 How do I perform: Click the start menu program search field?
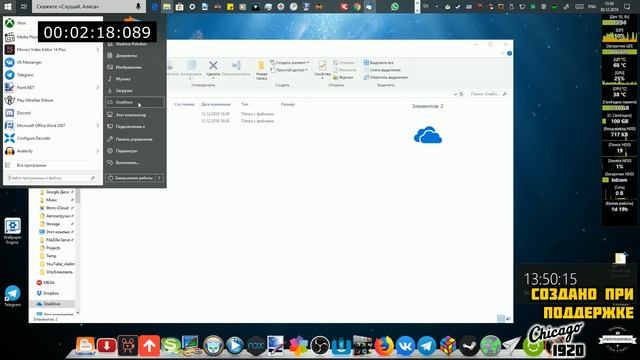(x=51, y=178)
